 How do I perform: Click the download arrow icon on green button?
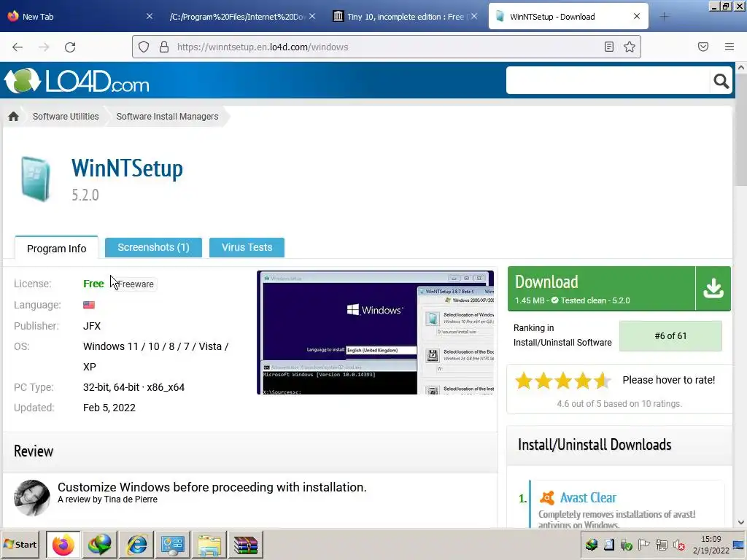click(713, 289)
